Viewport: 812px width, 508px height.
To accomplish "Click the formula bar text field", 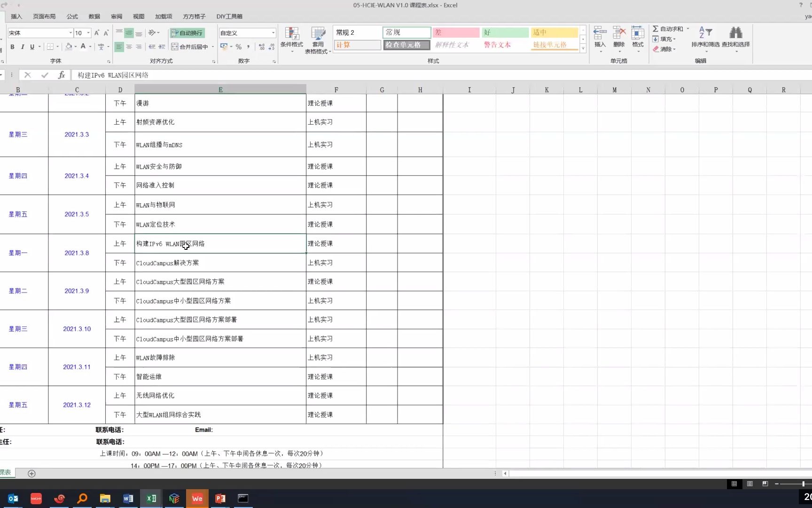I will coord(442,75).
